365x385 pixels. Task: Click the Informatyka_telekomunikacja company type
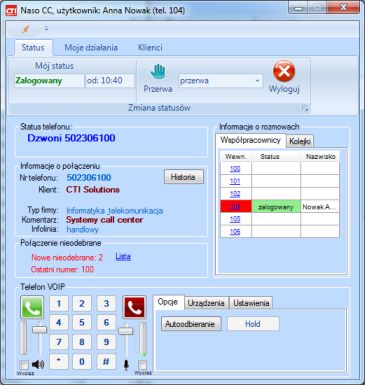[x=115, y=211]
